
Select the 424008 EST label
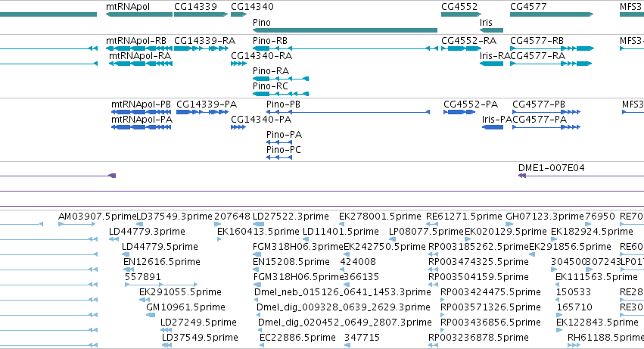point(358,262)
